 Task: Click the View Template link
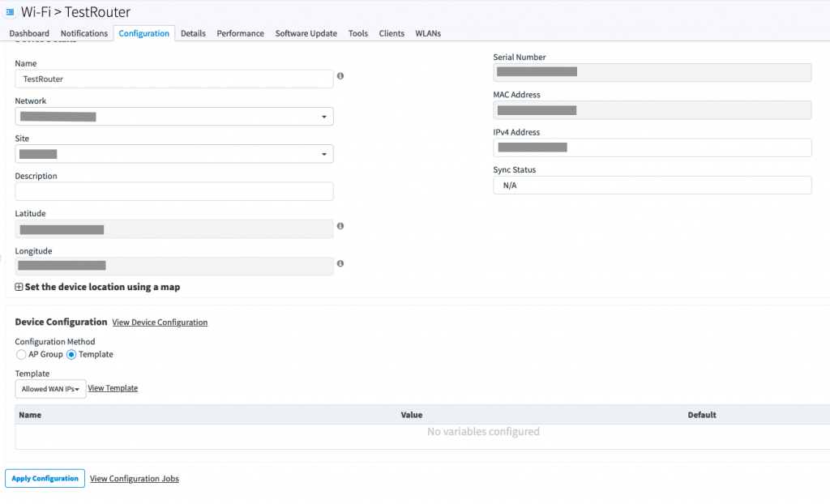click(113, 388)
